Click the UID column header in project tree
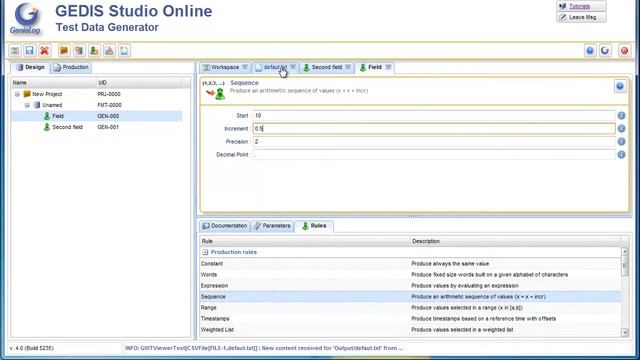The width and height of the screenshot is (640, 360). pyautogui.click(x=139, y=83)
